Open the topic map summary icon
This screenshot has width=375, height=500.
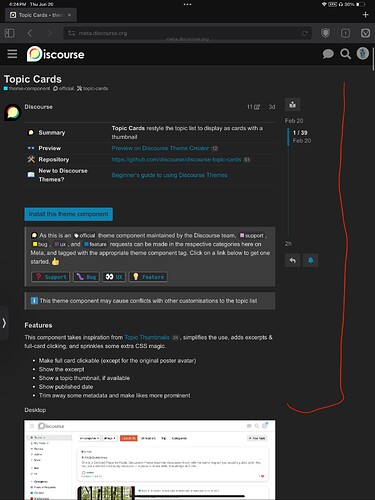292,104
